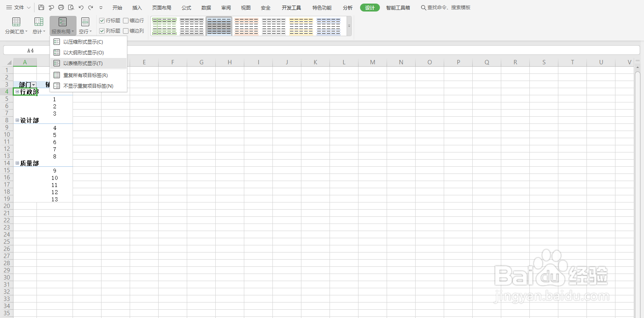Open the 智能工具箱 tab
This screenshot has width=644, height=318.
point(398,8)
